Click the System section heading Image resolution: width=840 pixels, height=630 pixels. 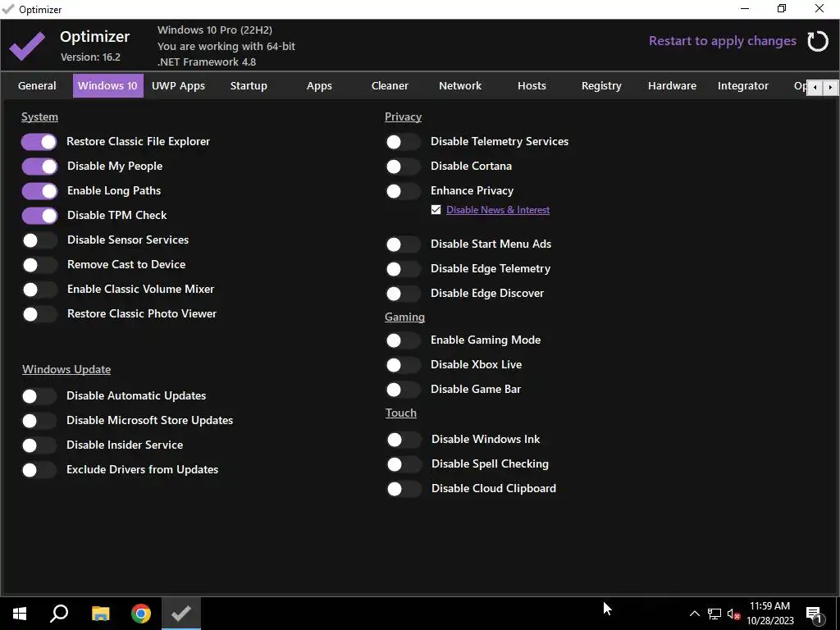(x=39, y=116)
